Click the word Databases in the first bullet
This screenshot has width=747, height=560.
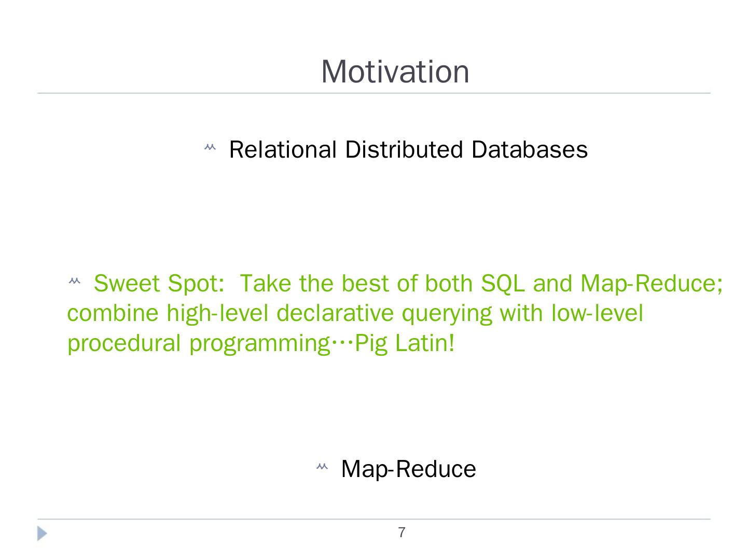529,150
